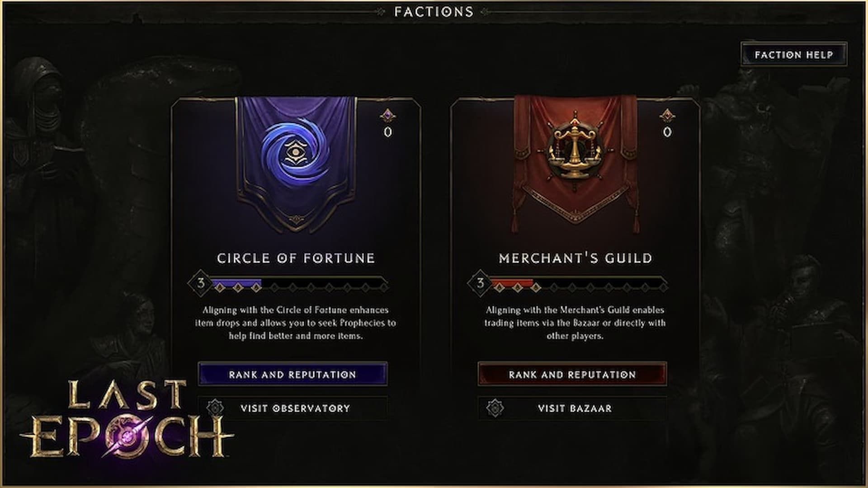868x488 pixels.
Task: Click Merchant's Guild favor gem icon
Action: [x=667, y=116]
